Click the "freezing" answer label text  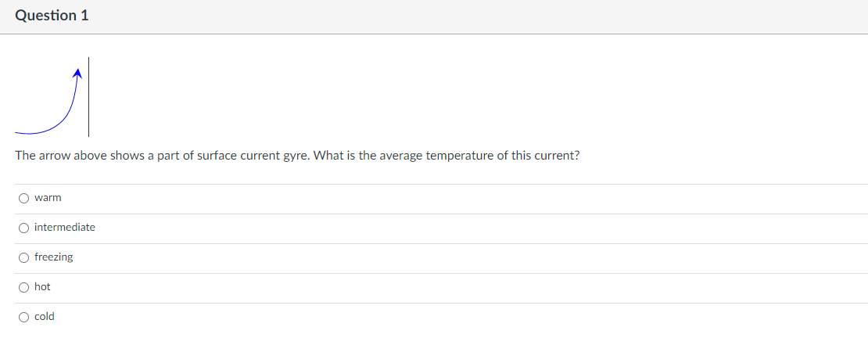(x=54, y=257)
